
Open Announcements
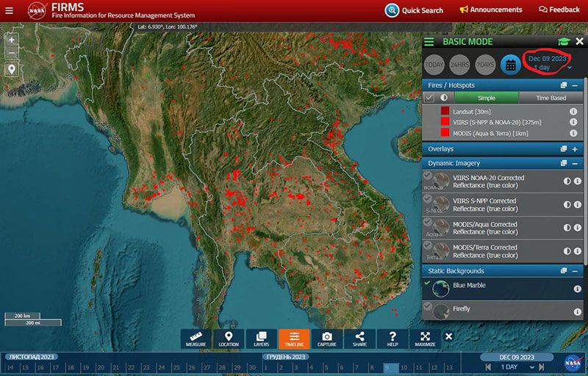pyautogui.click(x=491, y=10)
